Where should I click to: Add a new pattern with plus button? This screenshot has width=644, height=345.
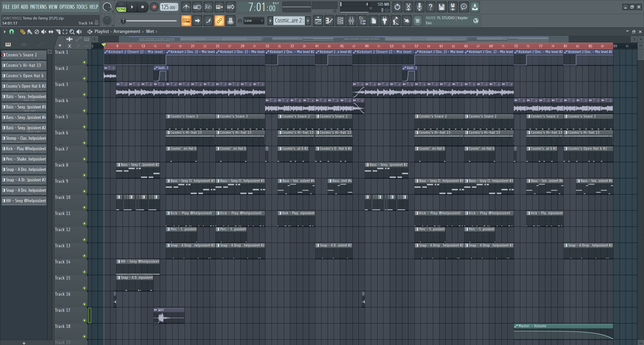[x=308, y=21]
